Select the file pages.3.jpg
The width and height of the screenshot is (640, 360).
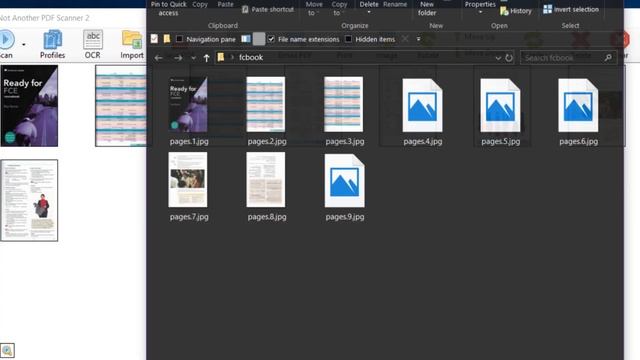344,111
